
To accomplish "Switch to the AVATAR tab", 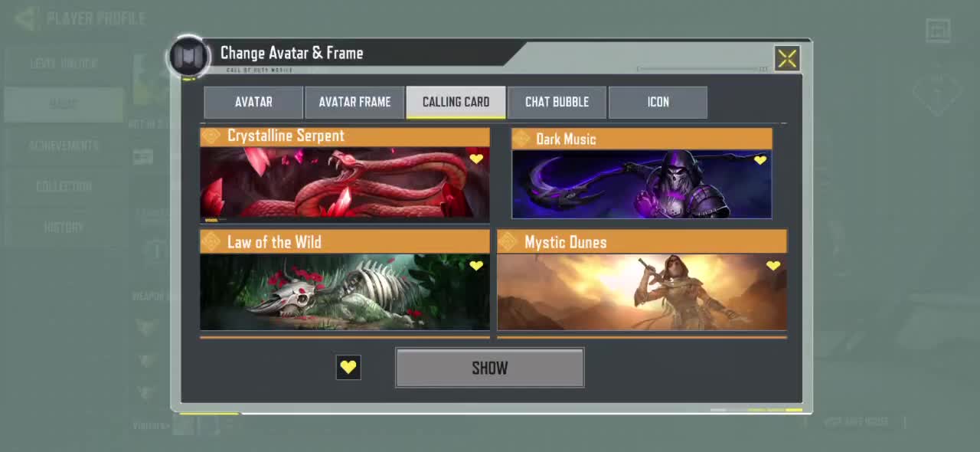I will (253, 102).
